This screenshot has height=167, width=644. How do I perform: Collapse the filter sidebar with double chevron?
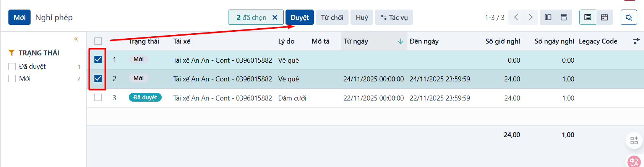(76, 39)
